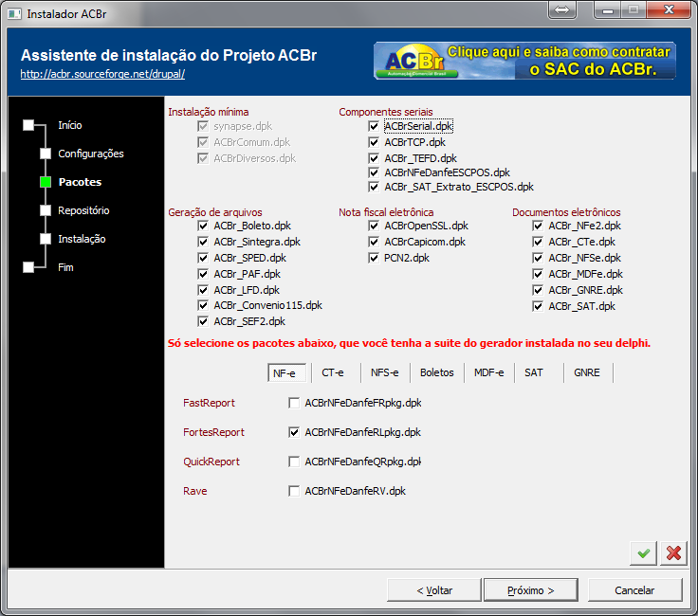
Task: Uncheck the ACBrSerial.dpk checkbox
Action: 374,126
